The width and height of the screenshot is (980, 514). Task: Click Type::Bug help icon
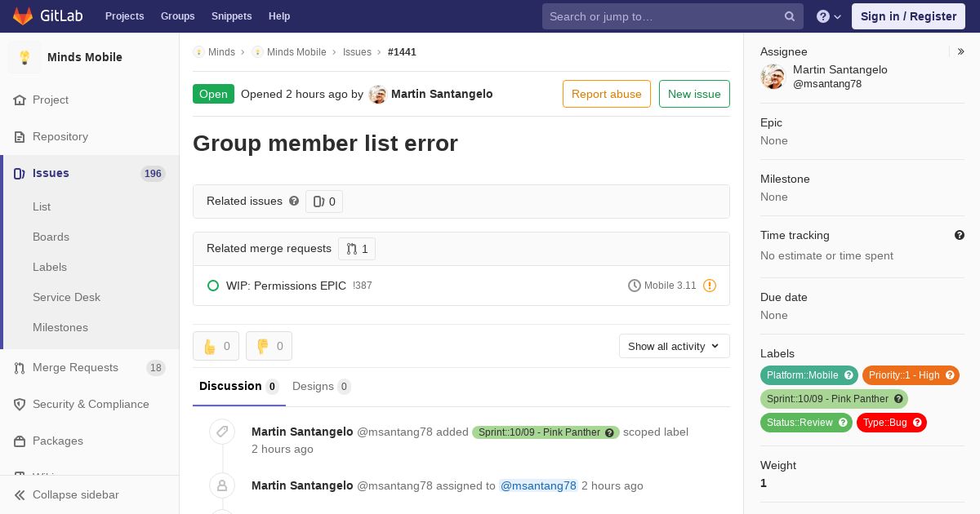click(x=917, y=423)
